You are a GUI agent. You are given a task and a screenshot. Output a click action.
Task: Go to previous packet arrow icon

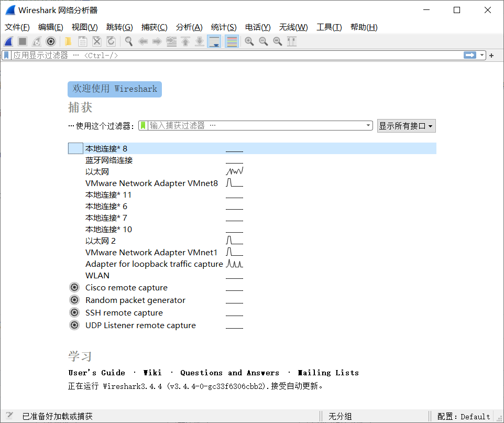pyautogui.click(x=143, y=41)
